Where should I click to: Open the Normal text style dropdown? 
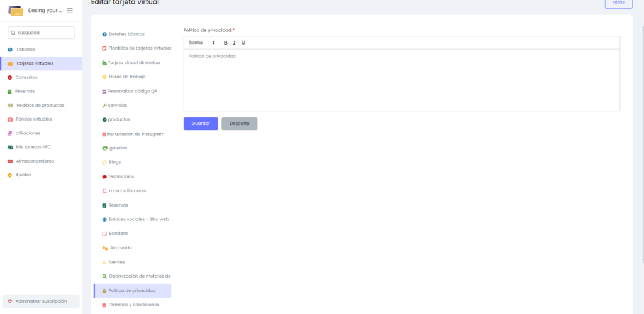pyautogui.click(x=202, y=43)
